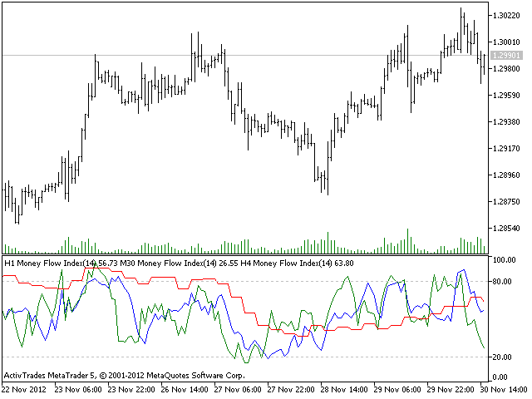Click price axis value 1.28540
The width and height of the screenshot is (532, 399).
click(506, 229)
